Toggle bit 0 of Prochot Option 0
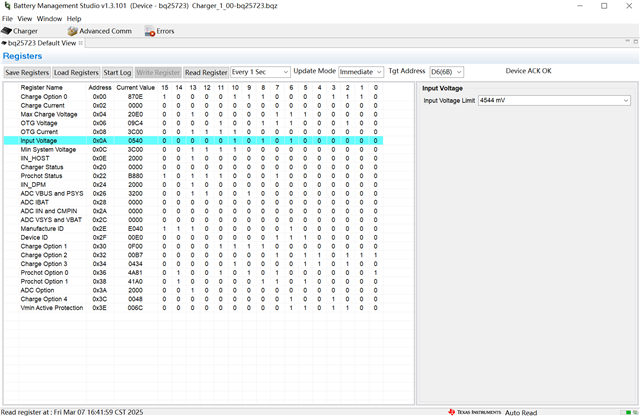 point(376,273)
